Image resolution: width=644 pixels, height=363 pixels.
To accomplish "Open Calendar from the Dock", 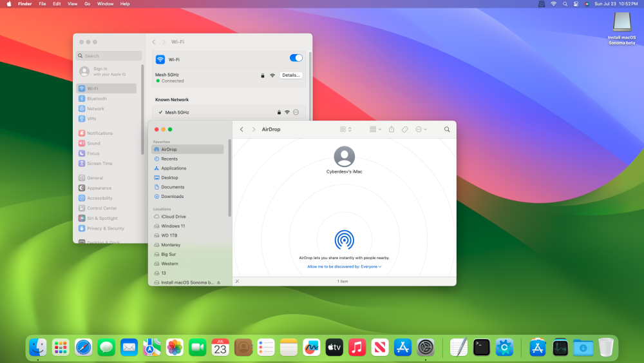I will 220,348.
